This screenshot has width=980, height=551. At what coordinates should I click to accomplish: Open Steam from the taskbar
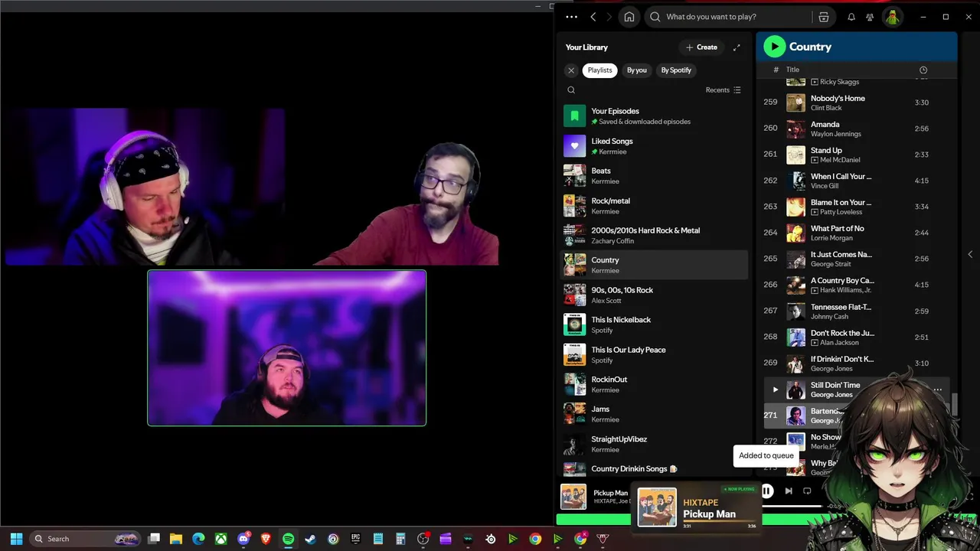(311, 539)
